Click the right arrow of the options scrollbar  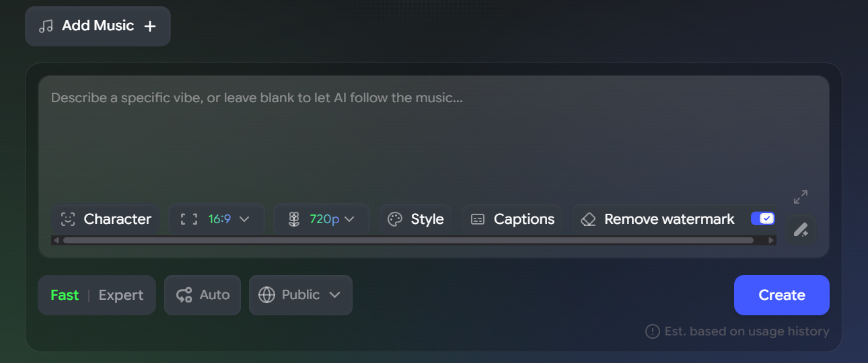(771, 240)
